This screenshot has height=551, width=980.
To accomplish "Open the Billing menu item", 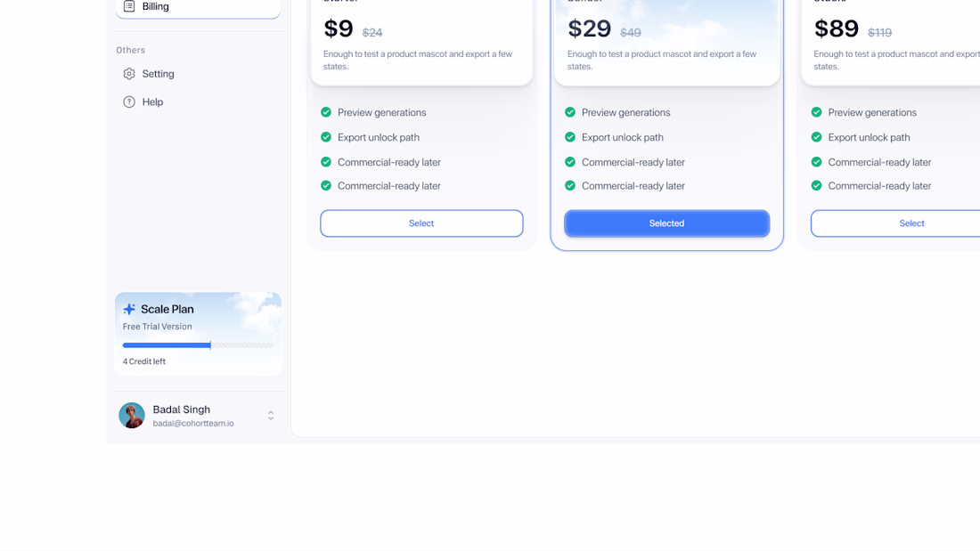I will click(x=198, y=7).
